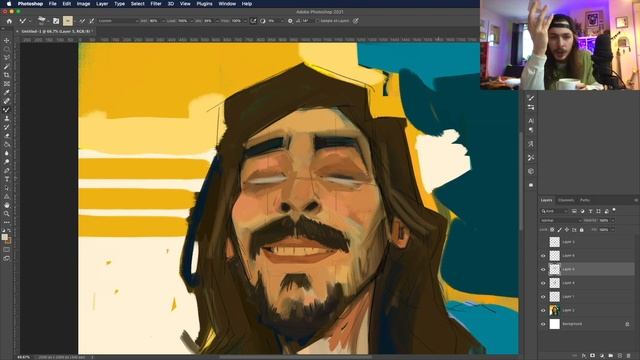
Task: Open the layer filter Kind dropdown
Action: 554,211
